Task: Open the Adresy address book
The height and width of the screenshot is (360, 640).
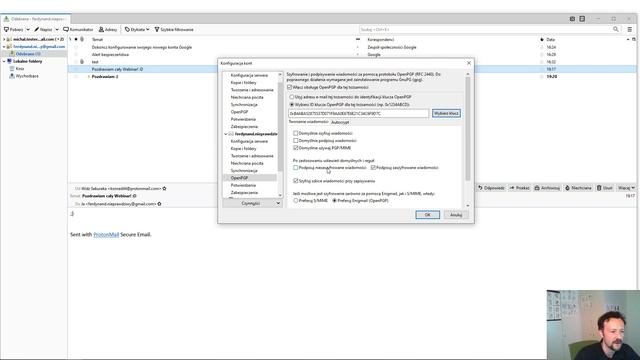Action: click(108, 29)
